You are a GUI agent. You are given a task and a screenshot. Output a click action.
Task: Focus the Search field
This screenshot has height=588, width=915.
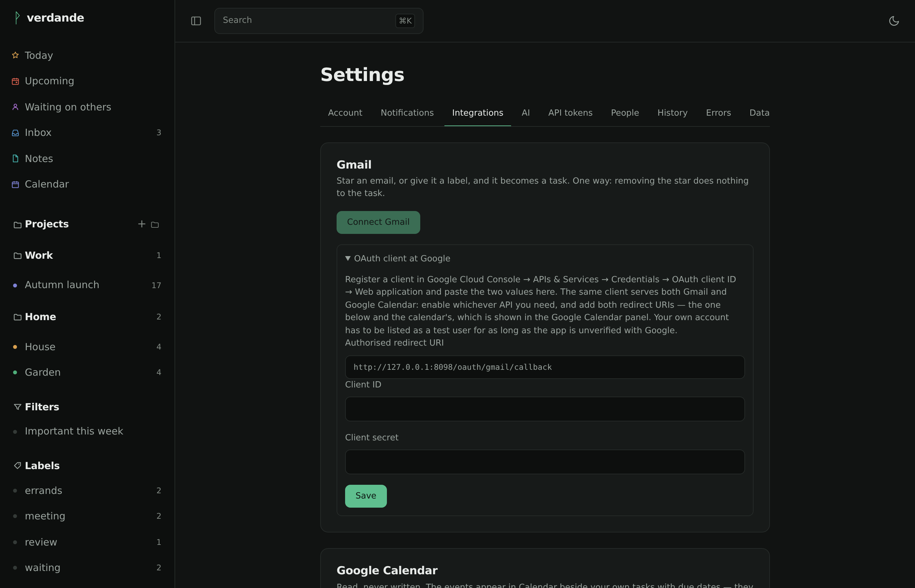(319, 21)
